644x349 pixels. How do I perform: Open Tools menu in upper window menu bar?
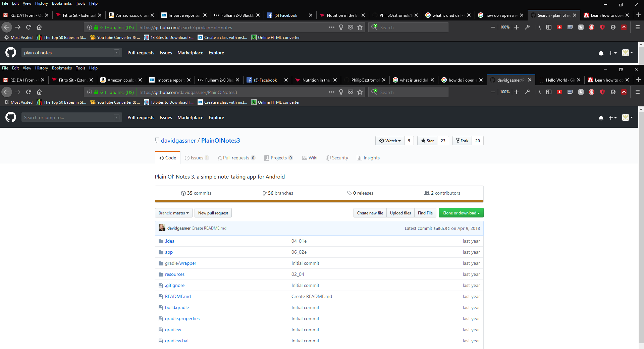(x=80, y=3)
